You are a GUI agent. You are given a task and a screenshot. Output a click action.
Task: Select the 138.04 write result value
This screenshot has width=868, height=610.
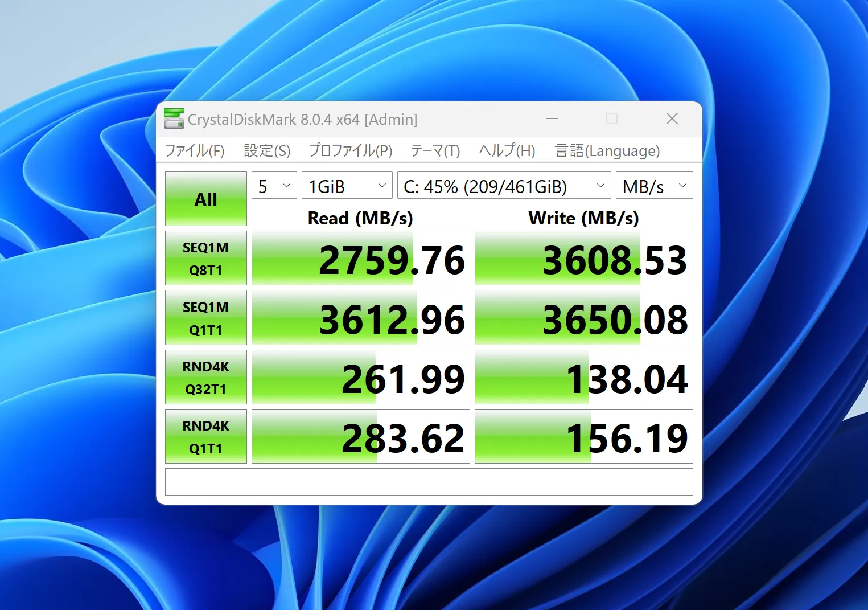584,377
